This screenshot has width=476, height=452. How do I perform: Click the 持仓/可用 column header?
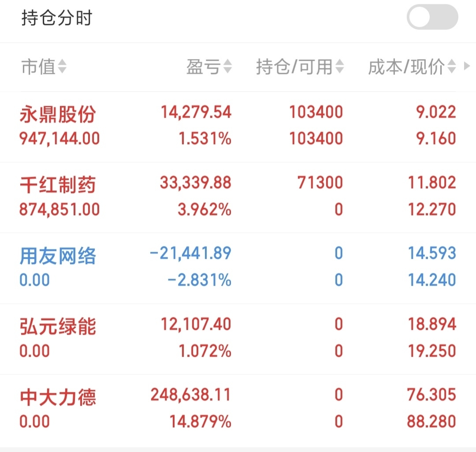point(294,67)
